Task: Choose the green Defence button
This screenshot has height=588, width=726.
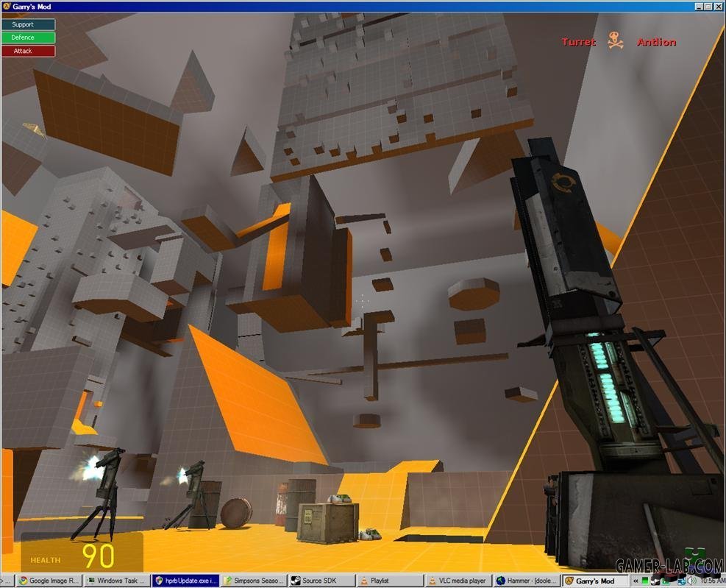Action: 28,38
